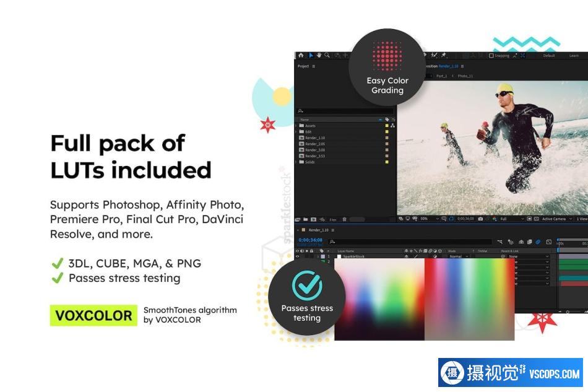Delete selected project item with trash icon
The image size is (588, 392).
(344, 219)
